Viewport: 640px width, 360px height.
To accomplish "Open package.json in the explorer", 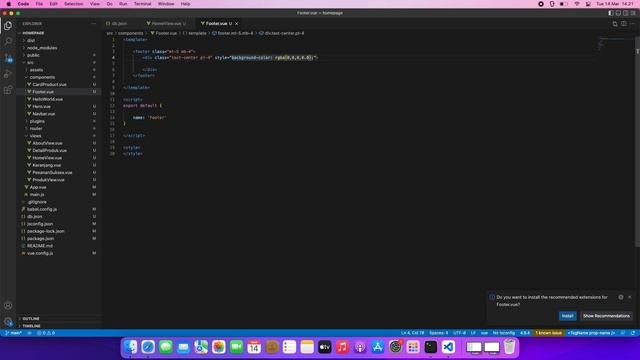I will (x=40, y=238).
